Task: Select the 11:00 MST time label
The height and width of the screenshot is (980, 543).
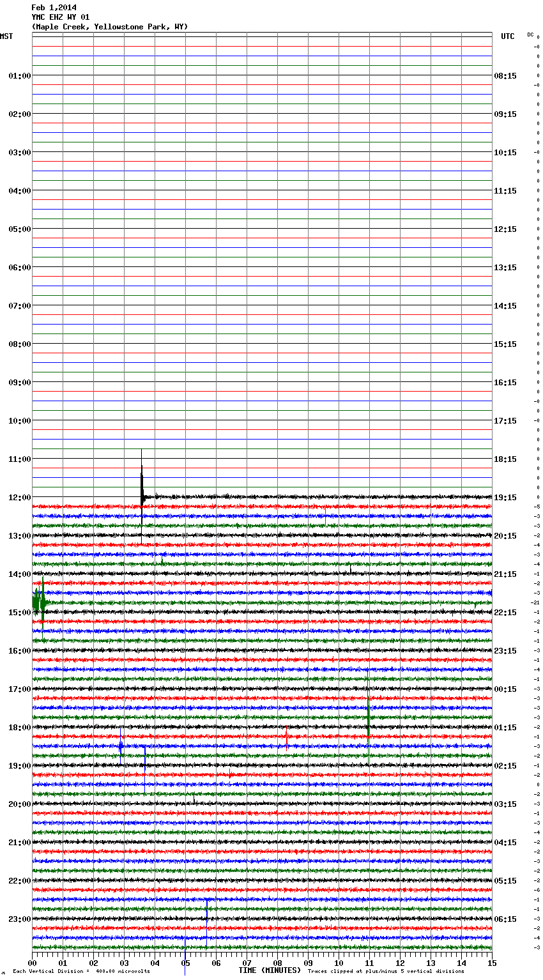Action: (20, 459)
